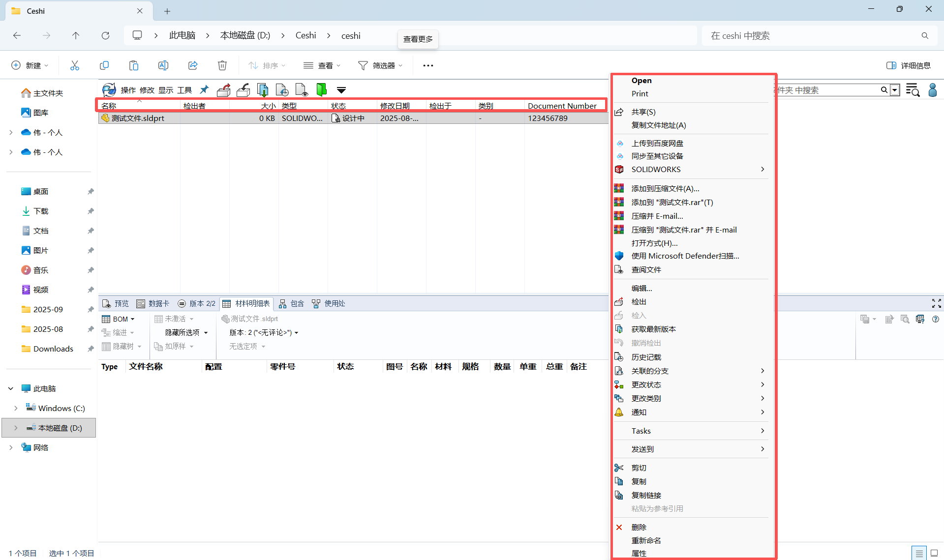Switch to the 版本 2/2 tab

(x=197, y=303)
